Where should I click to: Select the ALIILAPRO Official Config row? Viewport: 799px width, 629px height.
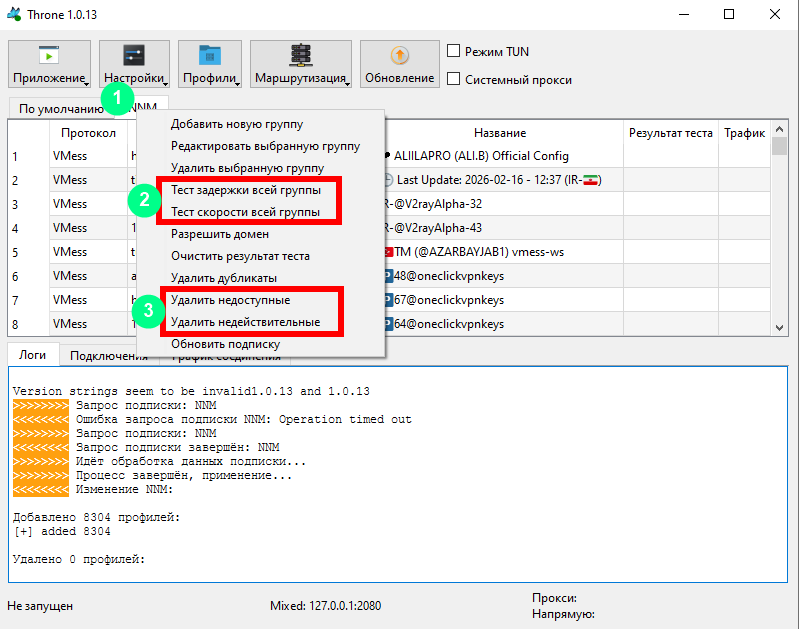coord(480,156)
